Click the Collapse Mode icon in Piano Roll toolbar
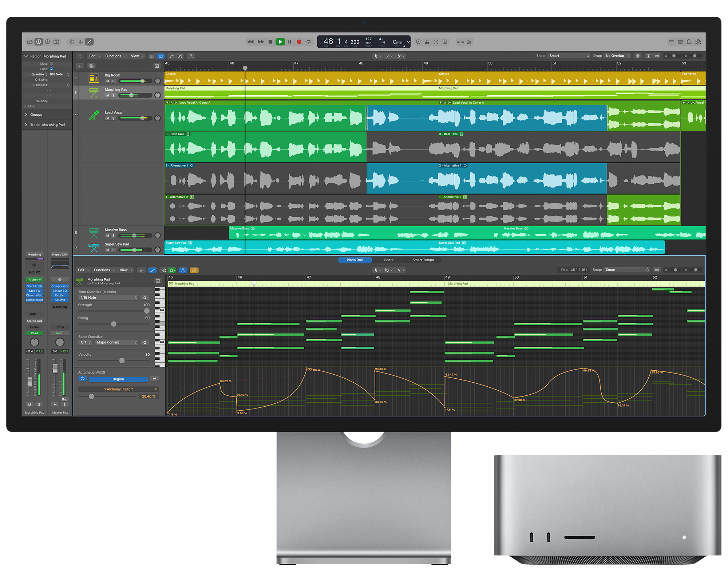This screenshot has width=728, height=582. 141,270
